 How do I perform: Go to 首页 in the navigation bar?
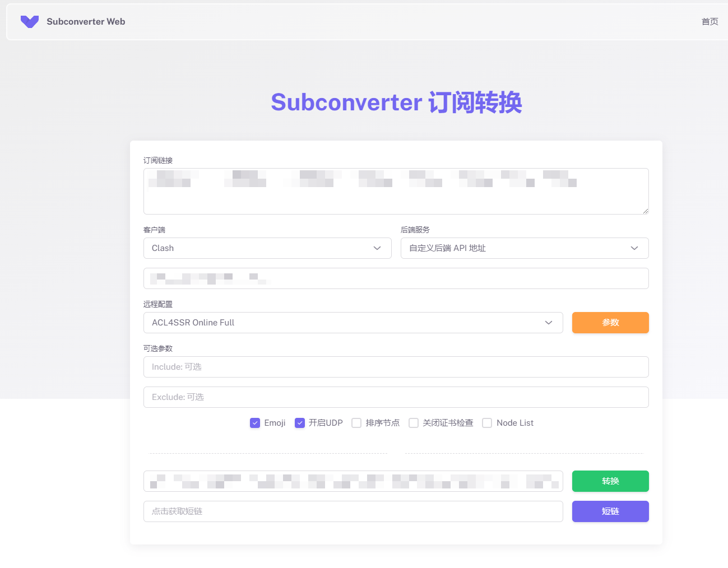pyautogui.click(x=710, y=22)
